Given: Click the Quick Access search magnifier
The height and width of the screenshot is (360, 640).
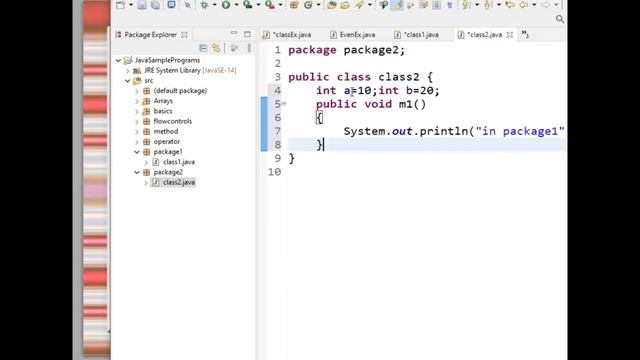Looking at the screenshot, I should 560,19.
